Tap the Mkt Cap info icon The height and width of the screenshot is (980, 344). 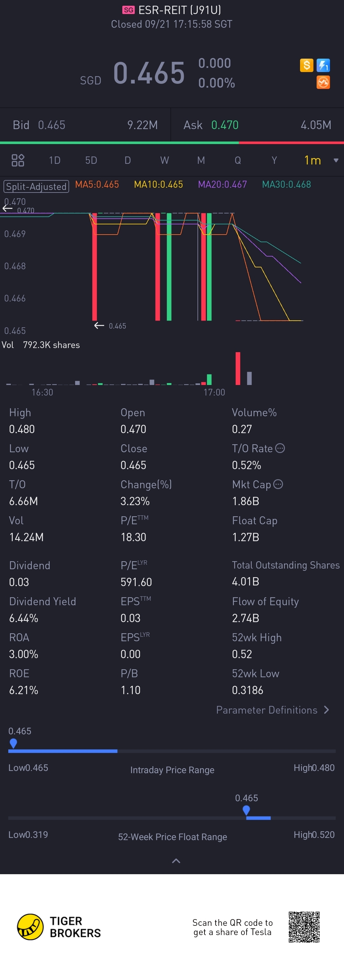[x=278, y=484]
